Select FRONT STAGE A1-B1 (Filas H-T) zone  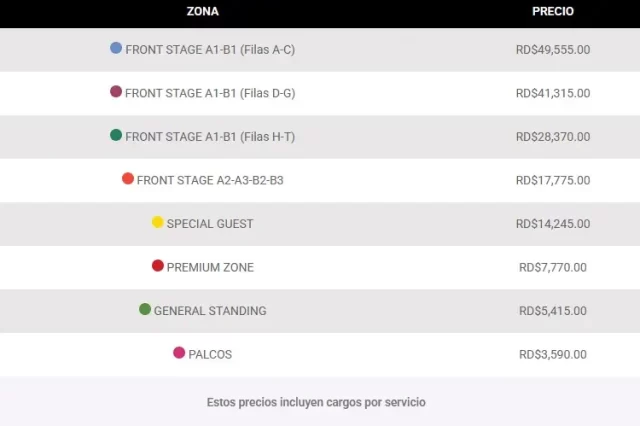[x=210, y=137]
